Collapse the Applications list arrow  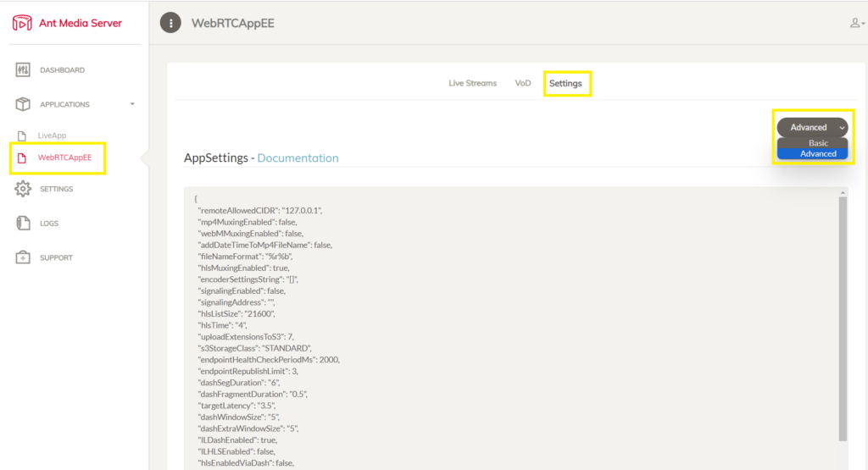pos(132,104)
